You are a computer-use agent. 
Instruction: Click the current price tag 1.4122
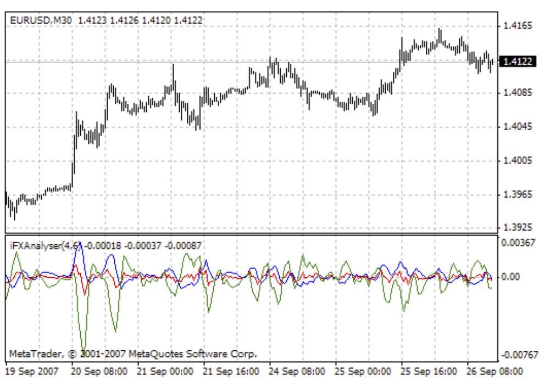(518, 61)
